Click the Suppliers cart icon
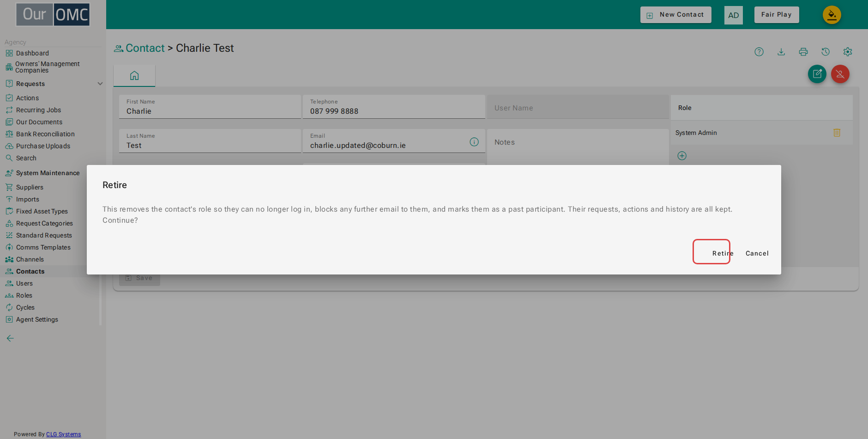Screen dimensions: 868x439 point(9,187)
